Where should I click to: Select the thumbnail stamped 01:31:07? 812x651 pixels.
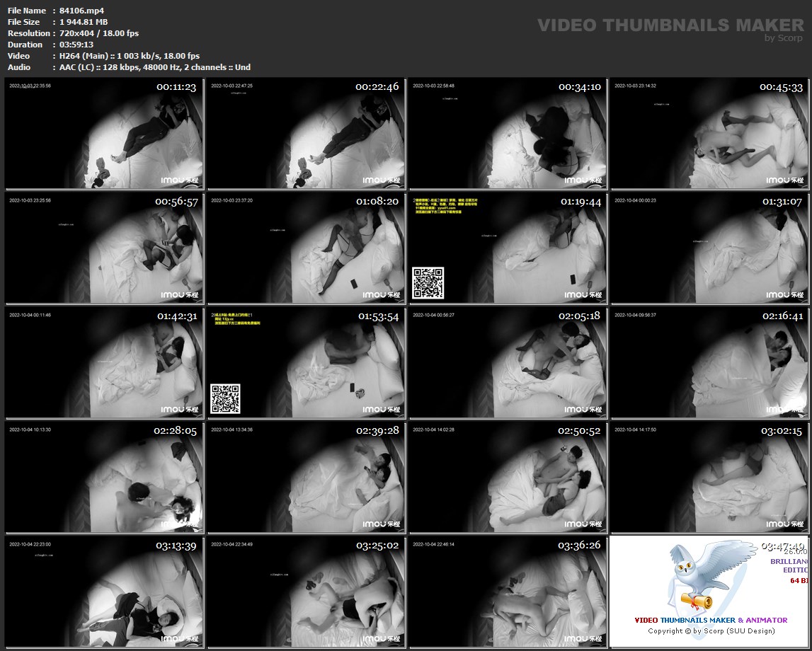point(709,248)
